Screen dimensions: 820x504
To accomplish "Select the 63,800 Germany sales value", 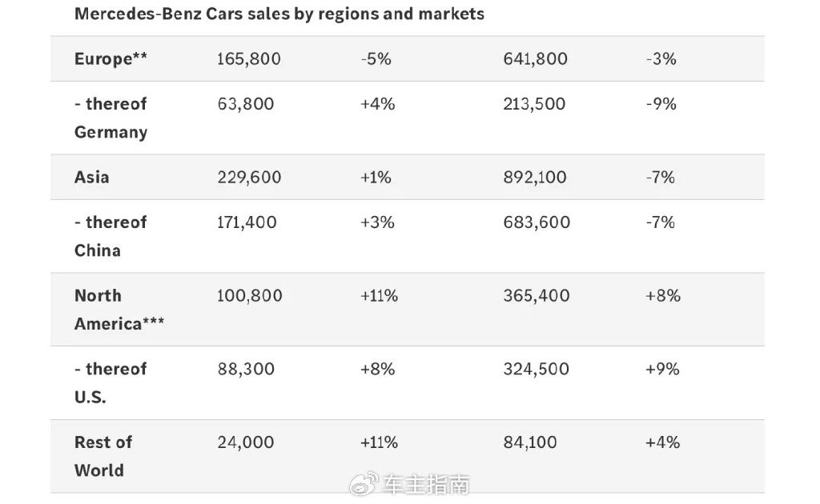I will point(245,103).
